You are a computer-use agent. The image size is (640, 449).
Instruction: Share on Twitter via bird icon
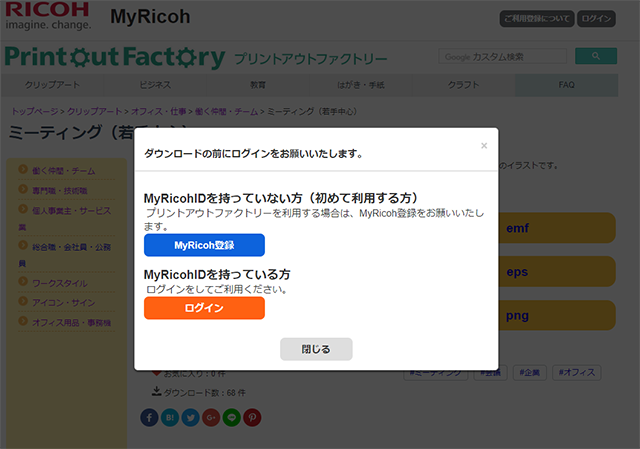click(x=191, y=418)
